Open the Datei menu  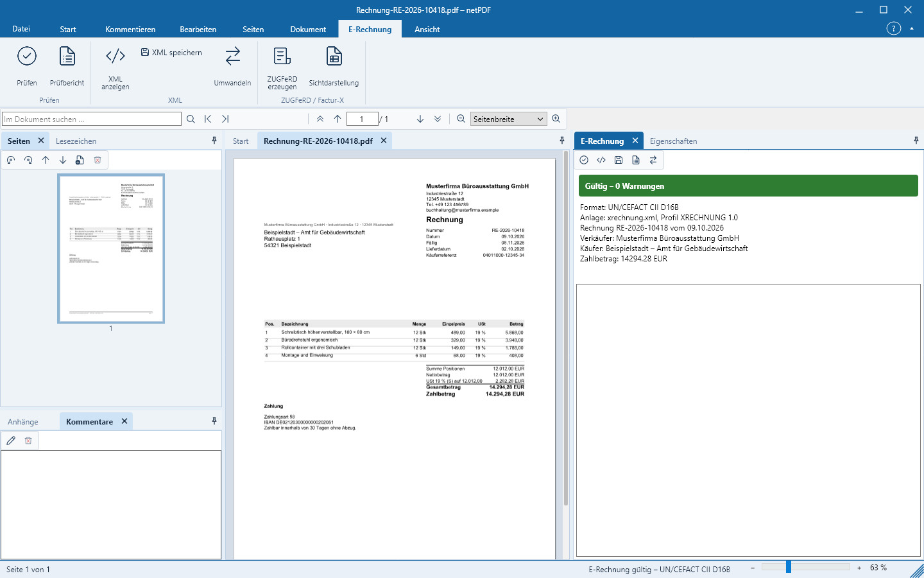[21, 29]
